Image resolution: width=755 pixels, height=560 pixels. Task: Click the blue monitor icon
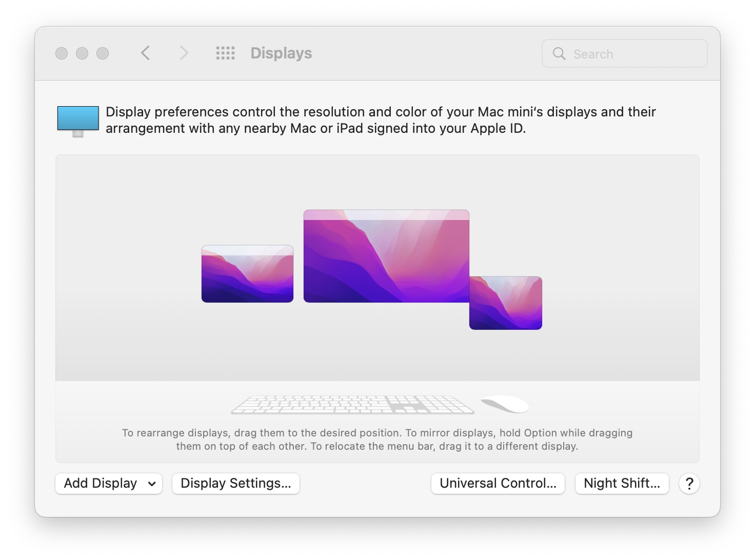coord(78,121)
